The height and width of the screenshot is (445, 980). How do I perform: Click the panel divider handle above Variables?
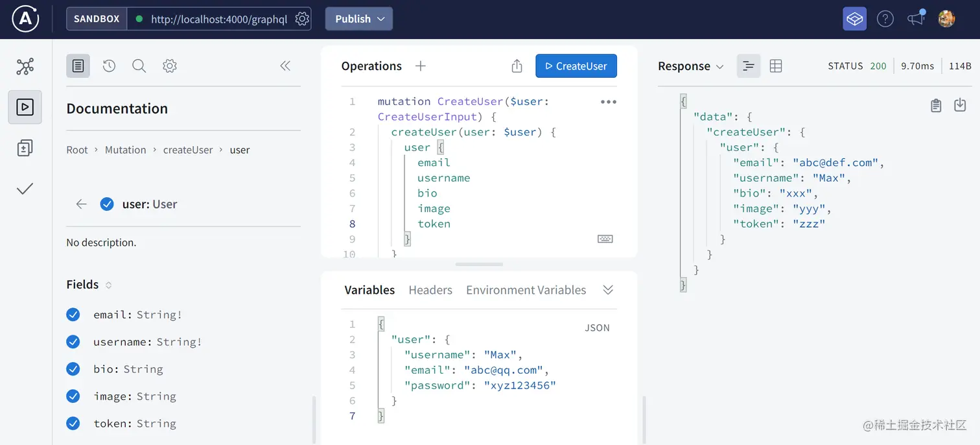tap(479, 264)
